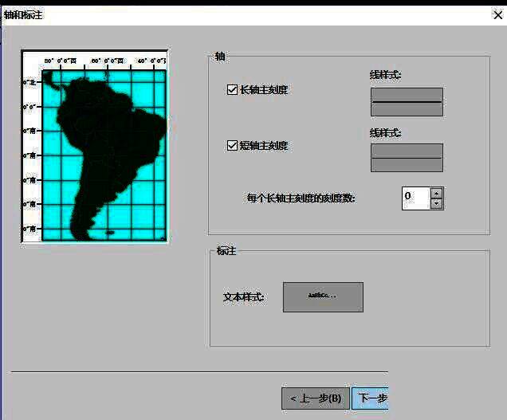Click the 线样式 label above long axis style
This screenshot has height=420, width=507.
click(385, 75)
